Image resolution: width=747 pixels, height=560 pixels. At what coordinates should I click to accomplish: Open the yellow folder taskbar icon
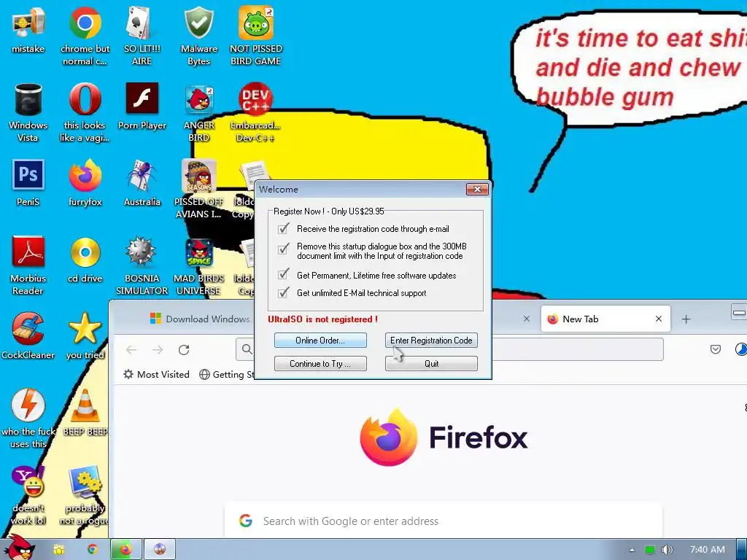tap(58, 550)
